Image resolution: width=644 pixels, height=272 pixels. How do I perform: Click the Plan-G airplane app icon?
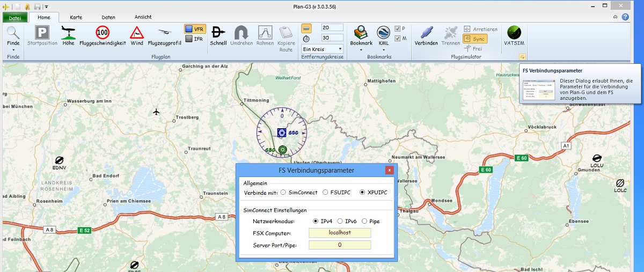tap(6, 6)
